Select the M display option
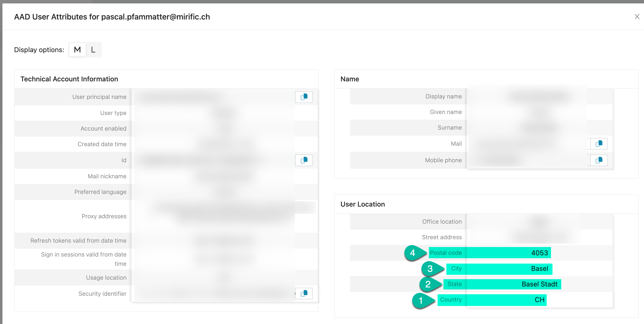The height and width of the screenshot is (324, 644). tap(77, 50)
